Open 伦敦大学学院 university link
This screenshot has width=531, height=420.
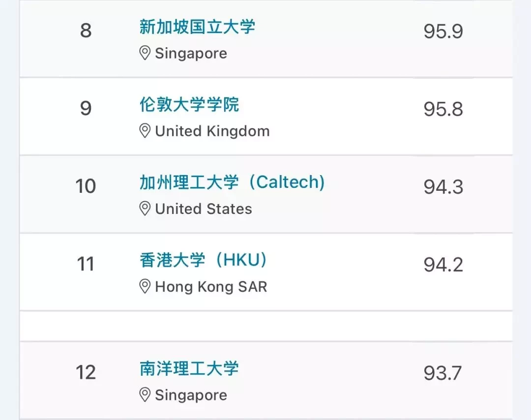point(189,104)
